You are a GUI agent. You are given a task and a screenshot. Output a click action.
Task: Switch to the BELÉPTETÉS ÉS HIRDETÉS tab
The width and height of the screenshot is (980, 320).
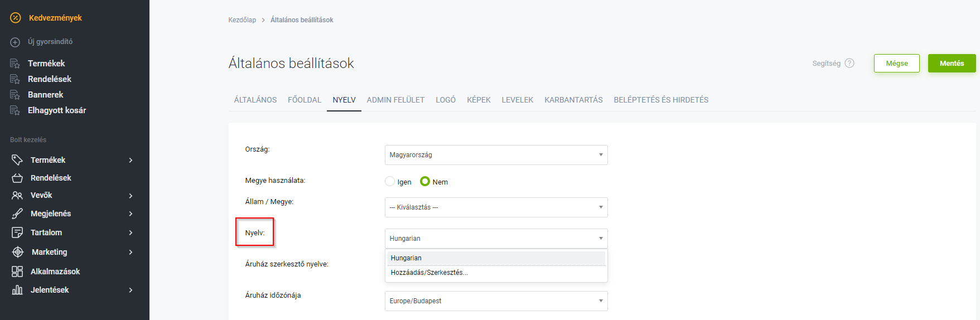pos(661,100)
